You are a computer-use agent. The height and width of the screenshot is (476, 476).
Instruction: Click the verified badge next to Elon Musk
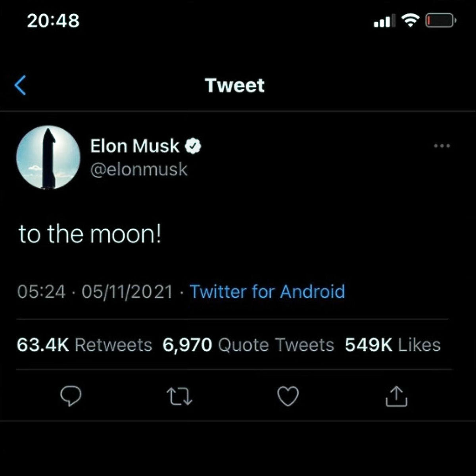point(193,146)
